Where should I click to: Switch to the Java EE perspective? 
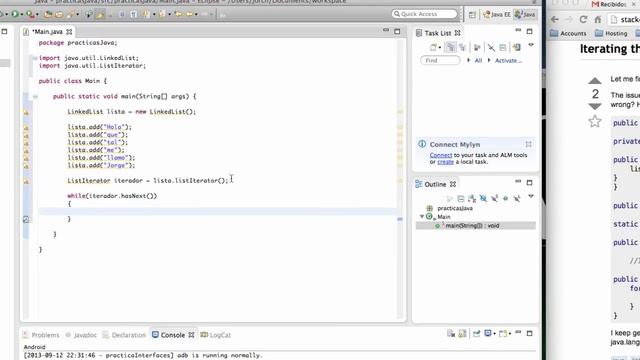pyautogui.click(x=497, y=14)
